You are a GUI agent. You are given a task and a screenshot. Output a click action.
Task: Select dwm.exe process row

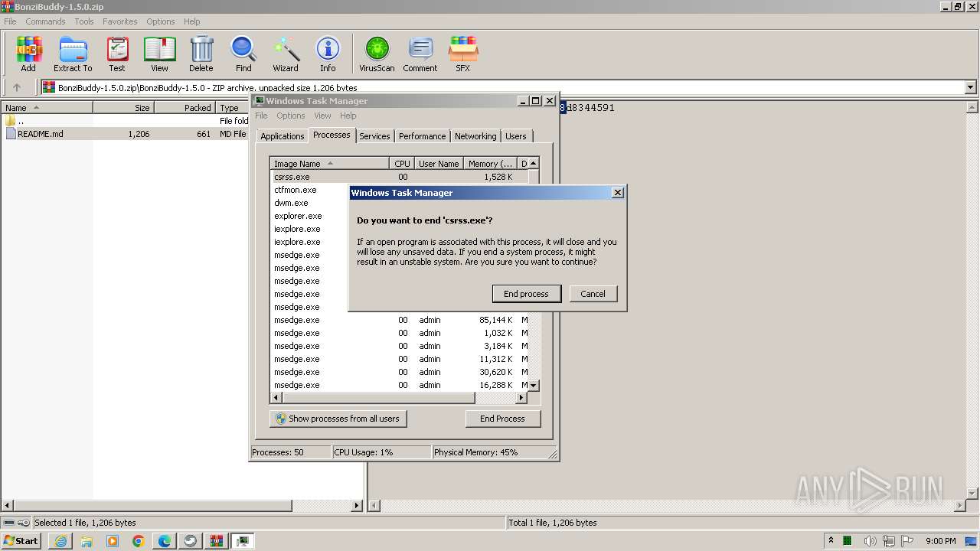(291, 203)
